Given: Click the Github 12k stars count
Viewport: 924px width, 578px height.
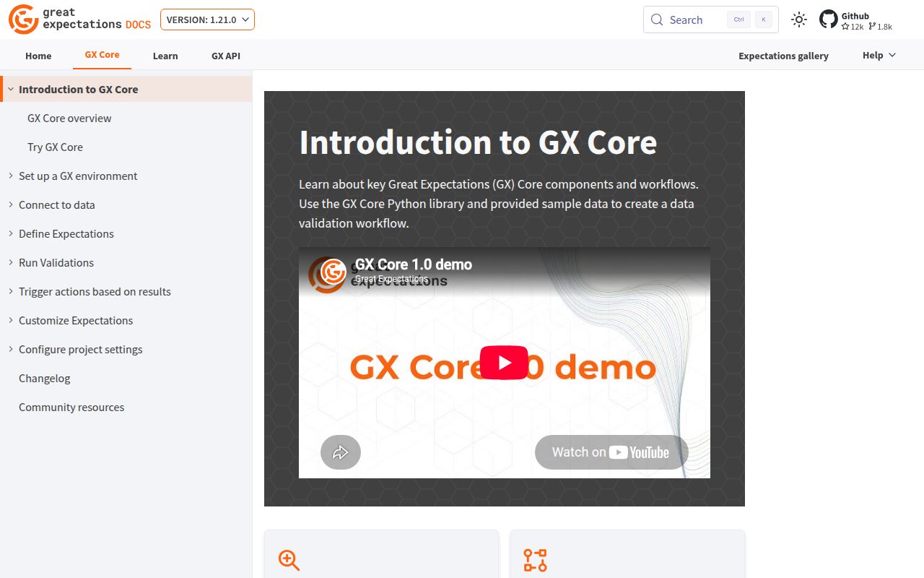Looking at the screenshot, I should pos(853,27).
